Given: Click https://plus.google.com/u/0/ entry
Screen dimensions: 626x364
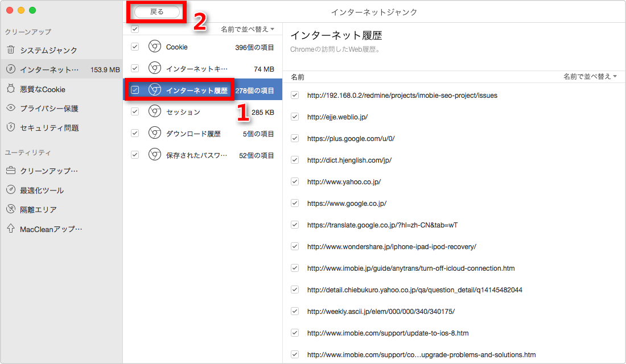Looking at the screenshot, I should (351, 138).
